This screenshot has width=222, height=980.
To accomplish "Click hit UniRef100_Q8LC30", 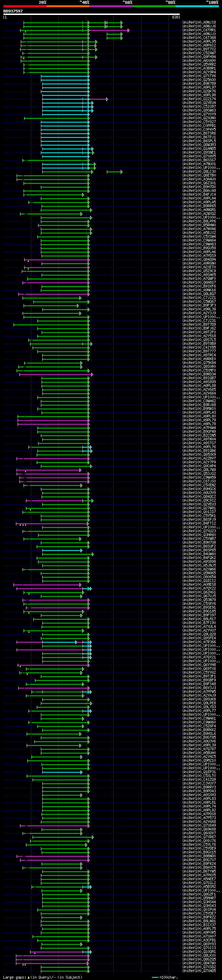I will point(199,172).
